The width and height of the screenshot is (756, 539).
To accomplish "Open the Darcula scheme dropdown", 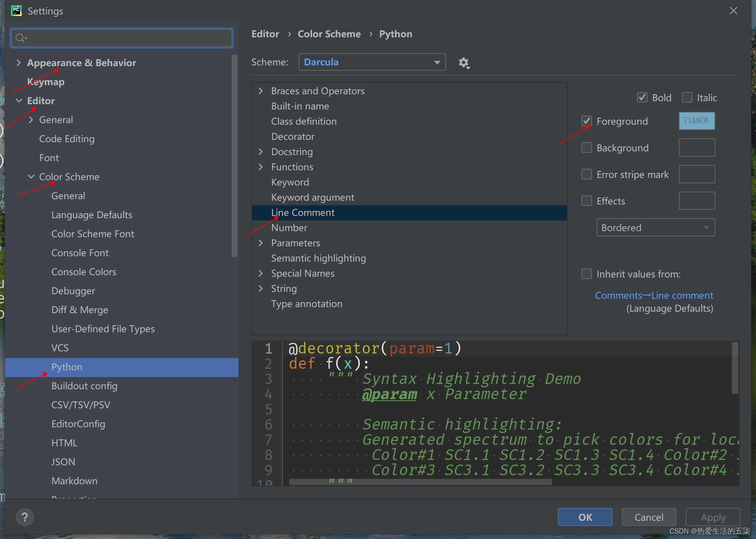I will point(372,62).
